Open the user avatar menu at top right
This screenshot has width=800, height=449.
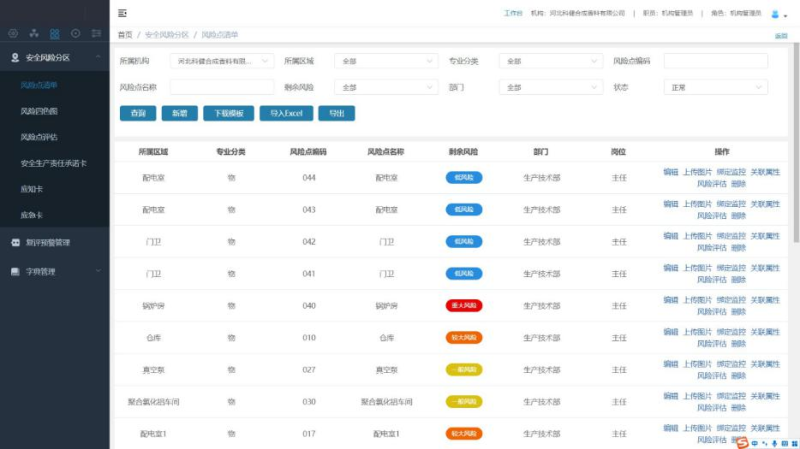(x=779, y=14)
